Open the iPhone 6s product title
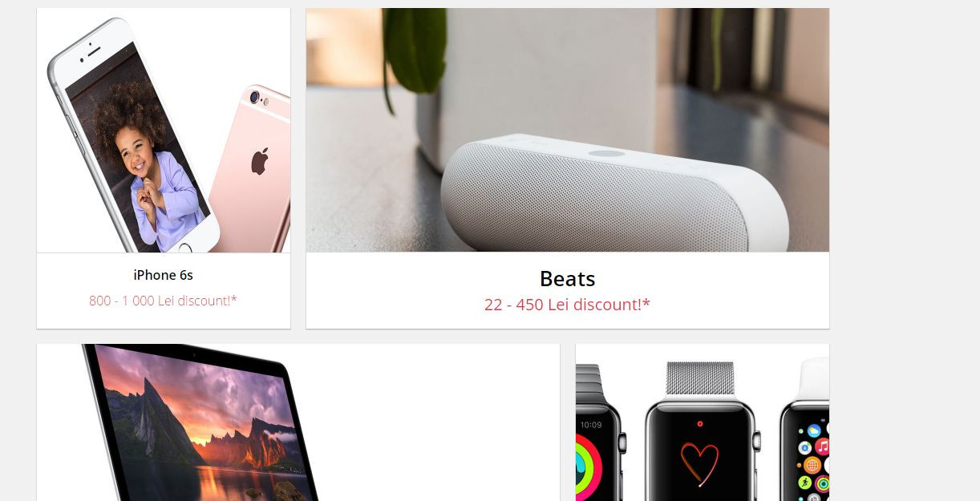The image size is (980, 501). [x=164, y=275]
